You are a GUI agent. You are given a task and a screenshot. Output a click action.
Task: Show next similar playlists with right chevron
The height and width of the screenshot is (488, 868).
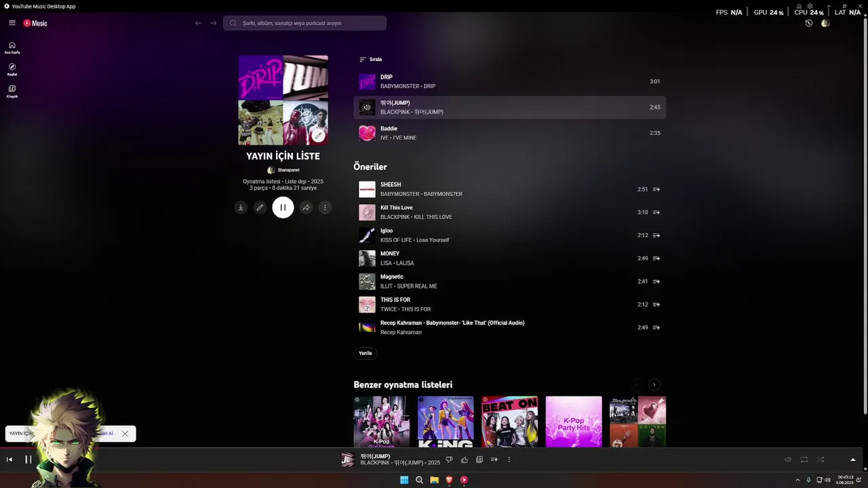(654, 385)
